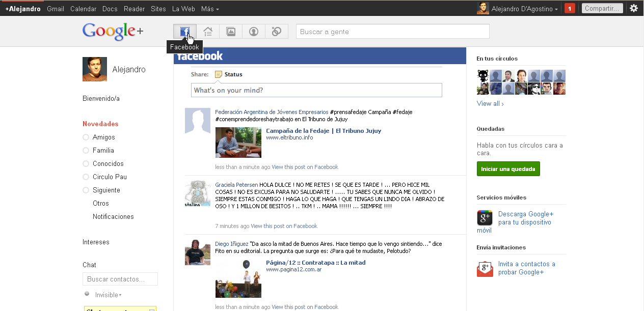Open Graciela Petersen's avatar picture
The image size is (644, 311).
pos(198,193)
